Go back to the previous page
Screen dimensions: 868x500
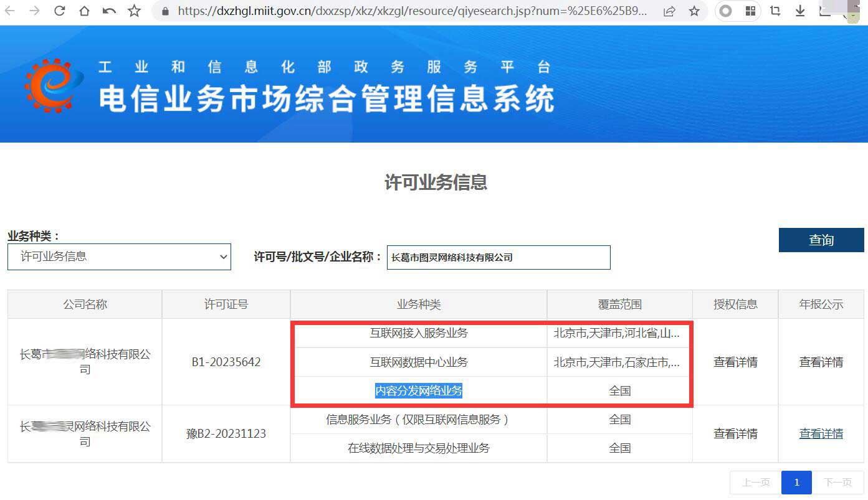pos(10,11)
